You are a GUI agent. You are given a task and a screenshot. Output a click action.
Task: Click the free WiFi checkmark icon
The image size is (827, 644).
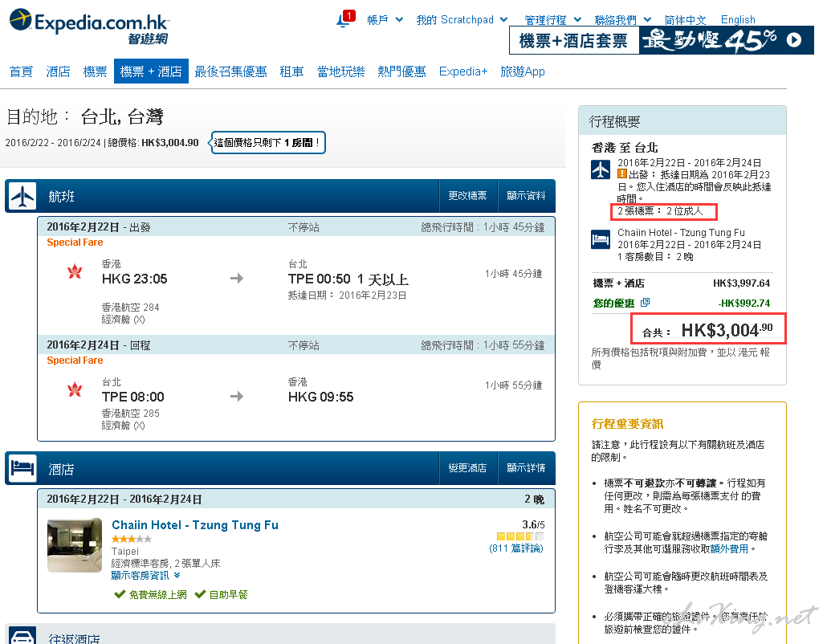[x=120, y=594]
